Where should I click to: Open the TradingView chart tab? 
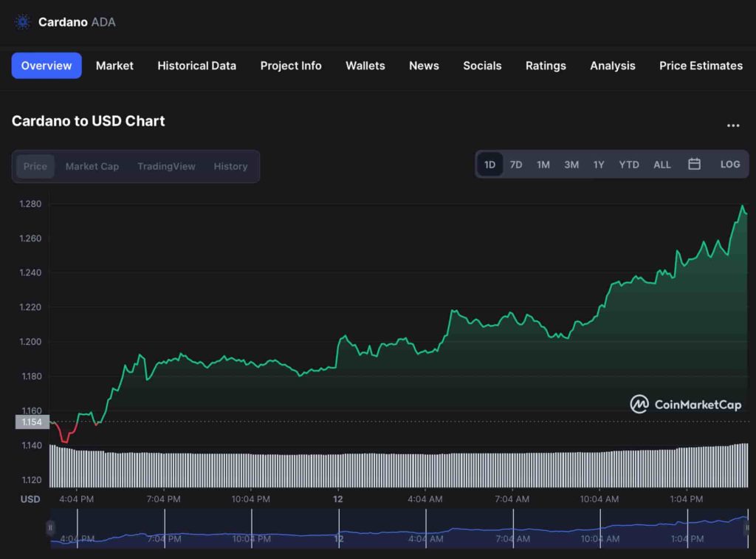[x=166, y=166]
